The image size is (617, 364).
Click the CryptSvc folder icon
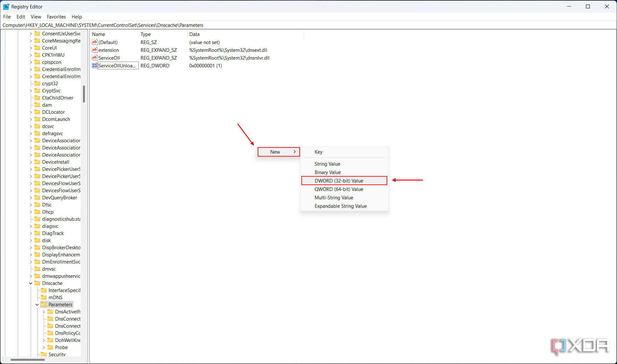pyautogui.click(x=37, y=90)
